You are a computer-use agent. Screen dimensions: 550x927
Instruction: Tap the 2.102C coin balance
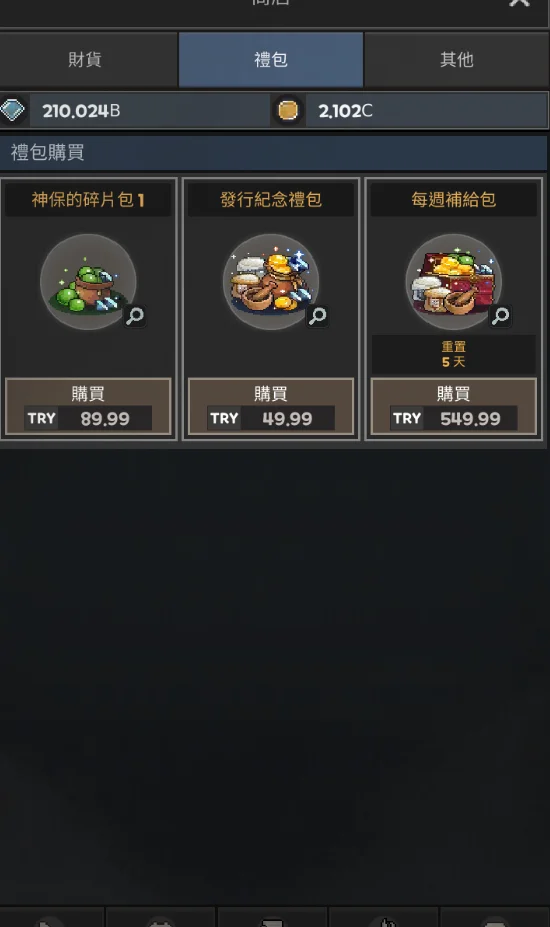[x=345, y=111]
